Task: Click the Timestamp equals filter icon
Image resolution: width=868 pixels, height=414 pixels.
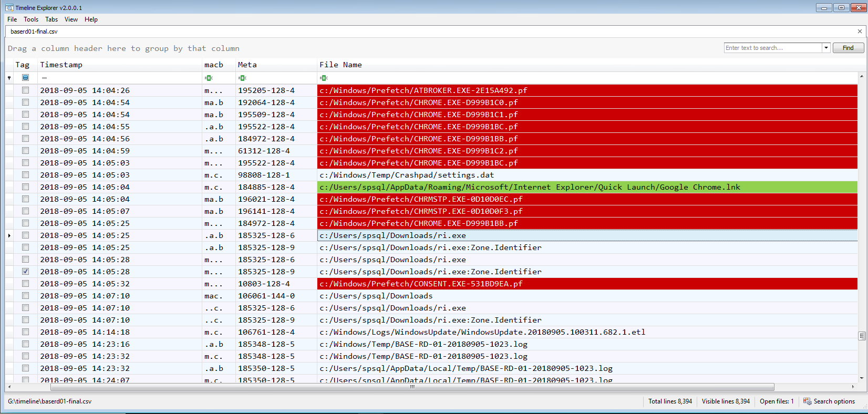Action: 44,78
